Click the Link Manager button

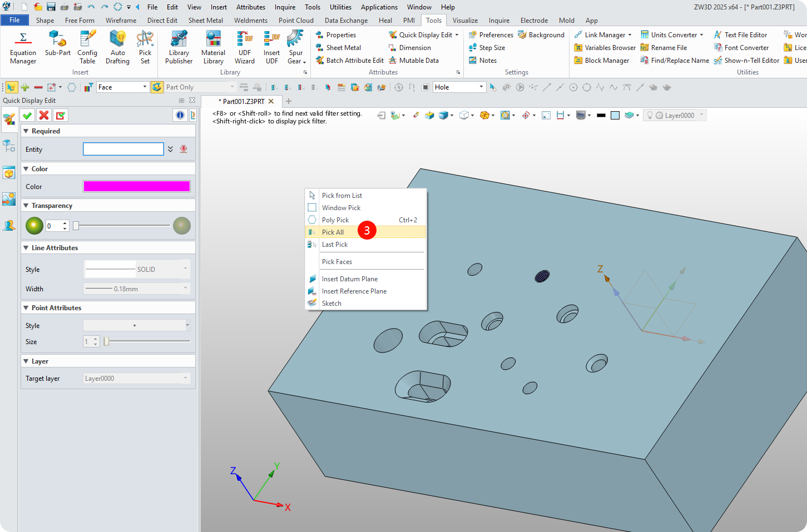(x=602, y=35)
